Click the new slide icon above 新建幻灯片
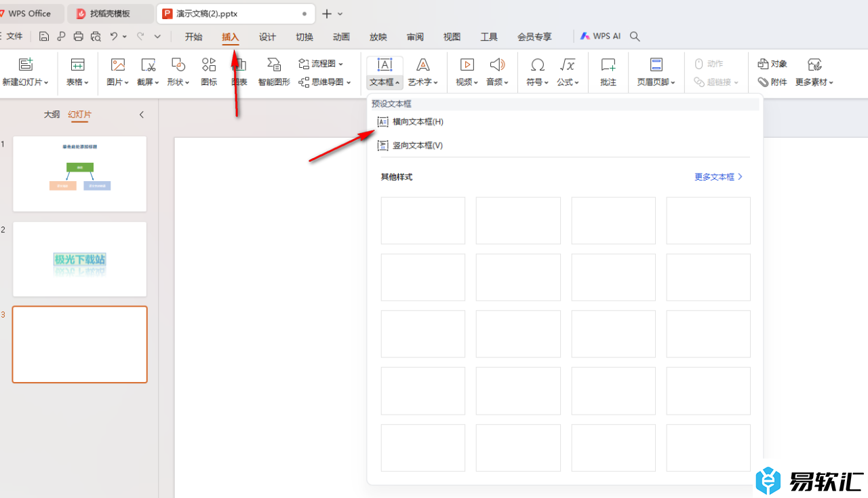Image resolution: width=868 pixels, height=498 pixels. (26, 64)
